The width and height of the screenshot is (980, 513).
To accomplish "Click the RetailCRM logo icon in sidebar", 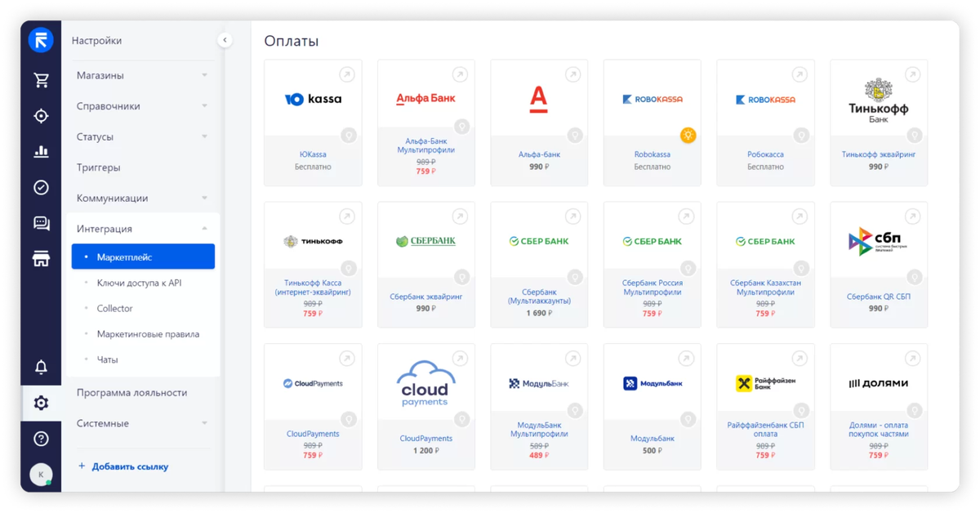I will coord(41,40).
